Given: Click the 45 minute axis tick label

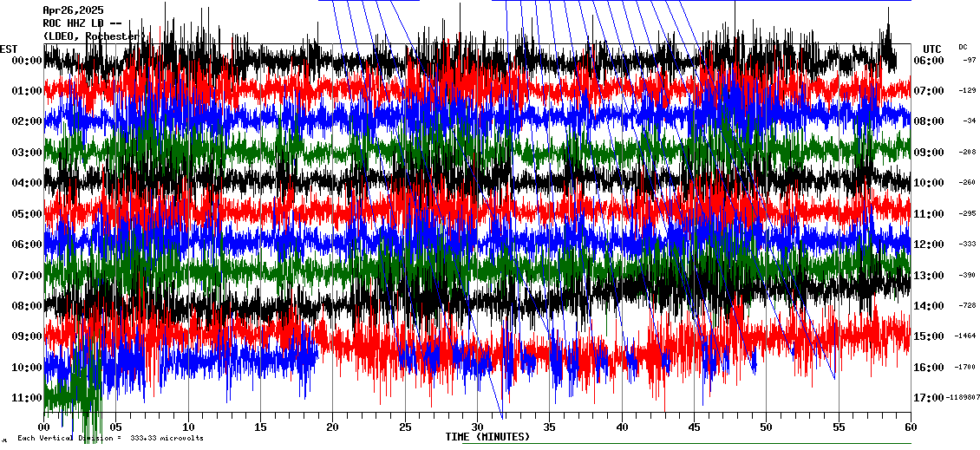Looking at the screenshot, I should click(x=694, y=427).
